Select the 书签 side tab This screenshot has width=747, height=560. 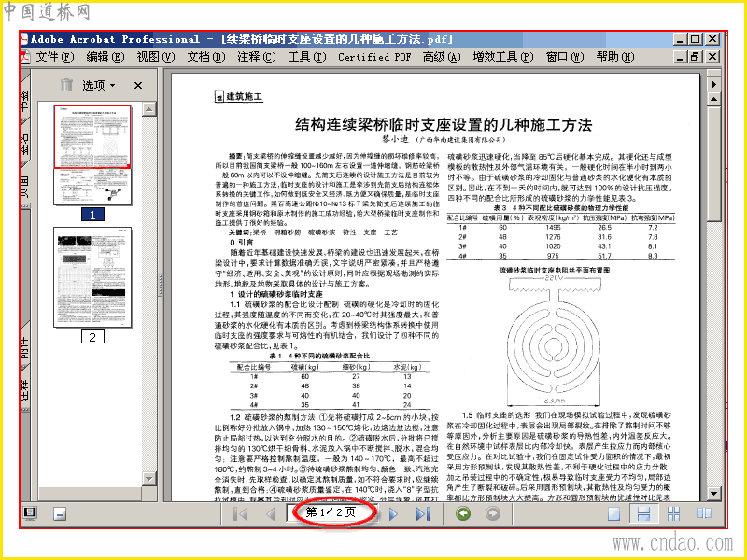point(25,99)
